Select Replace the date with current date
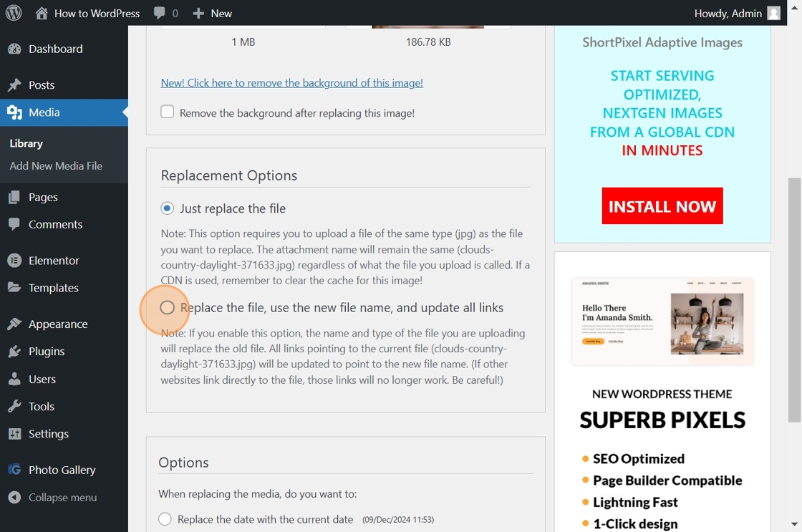This screenshot has height=532, width=802. (x=165, y=518)
